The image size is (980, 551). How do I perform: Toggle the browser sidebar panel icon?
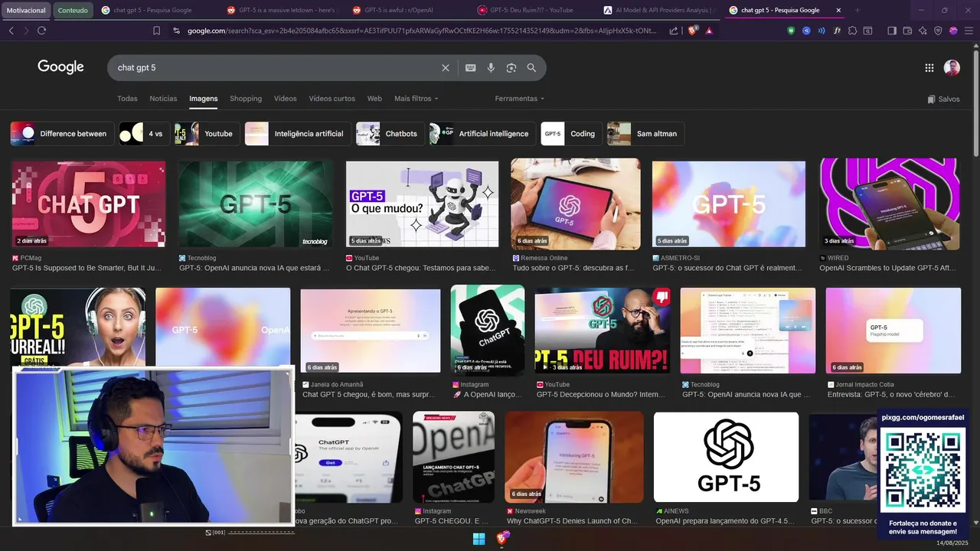pos(892,31)
